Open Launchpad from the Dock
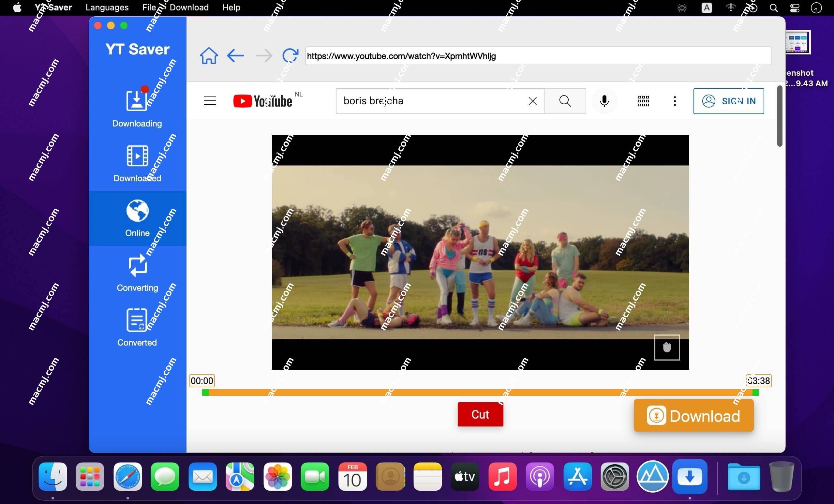The height and width of the screenshot is (504, 834). [x=90, y=477]
